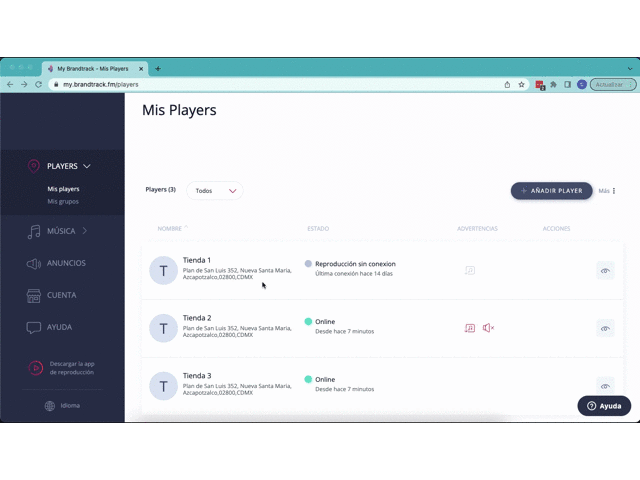Open the Ayuda chat section in sidebar
This screenshot has height=480, width=640.
click(x=58, y=327)
